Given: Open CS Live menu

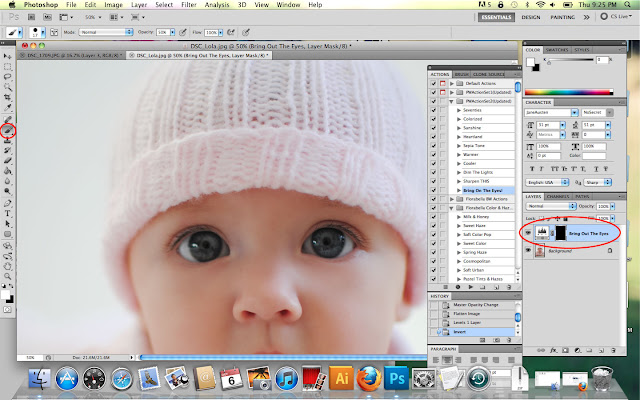Looking at the screenshot, I should [617, 17].
